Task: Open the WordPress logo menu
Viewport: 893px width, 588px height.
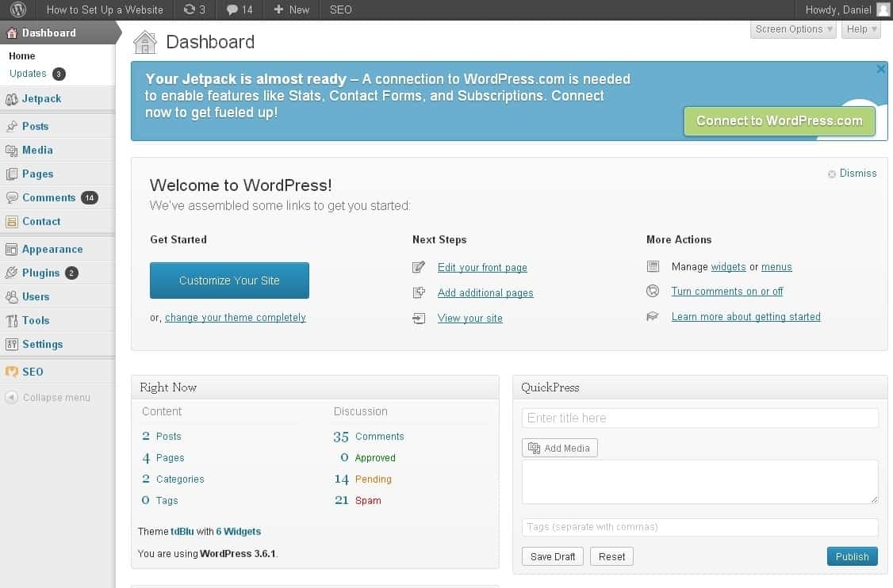Action: pos(18,10)
